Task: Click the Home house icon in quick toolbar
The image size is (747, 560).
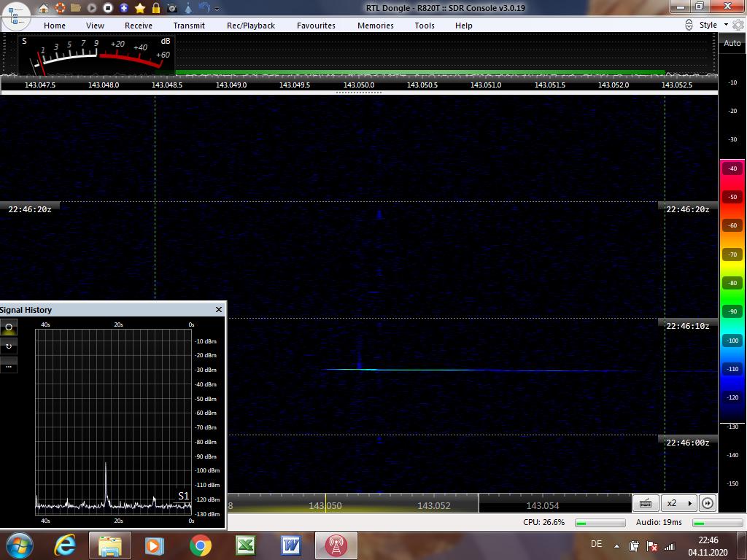Action: [43, 8]
